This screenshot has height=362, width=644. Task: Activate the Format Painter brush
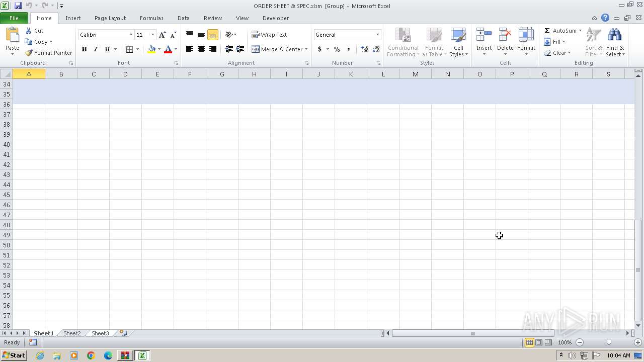(x=49, y=53)
